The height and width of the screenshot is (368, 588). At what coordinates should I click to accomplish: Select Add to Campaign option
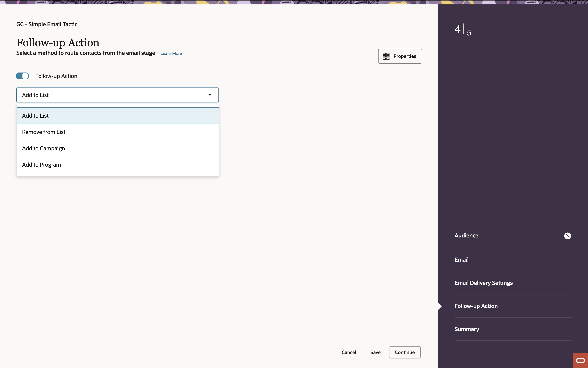pyautogui.click(x=43, y=148)
